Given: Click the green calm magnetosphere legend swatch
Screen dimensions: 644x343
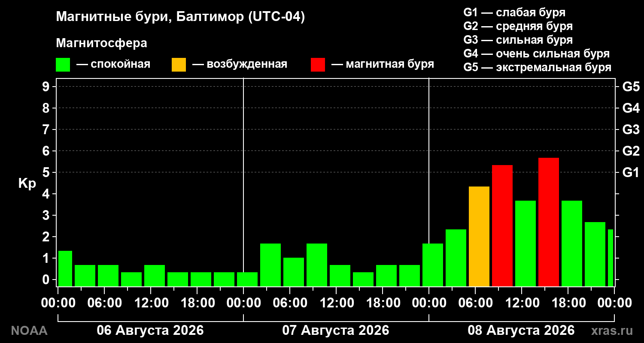Looking at the screenshot, I should click(63, 65).
